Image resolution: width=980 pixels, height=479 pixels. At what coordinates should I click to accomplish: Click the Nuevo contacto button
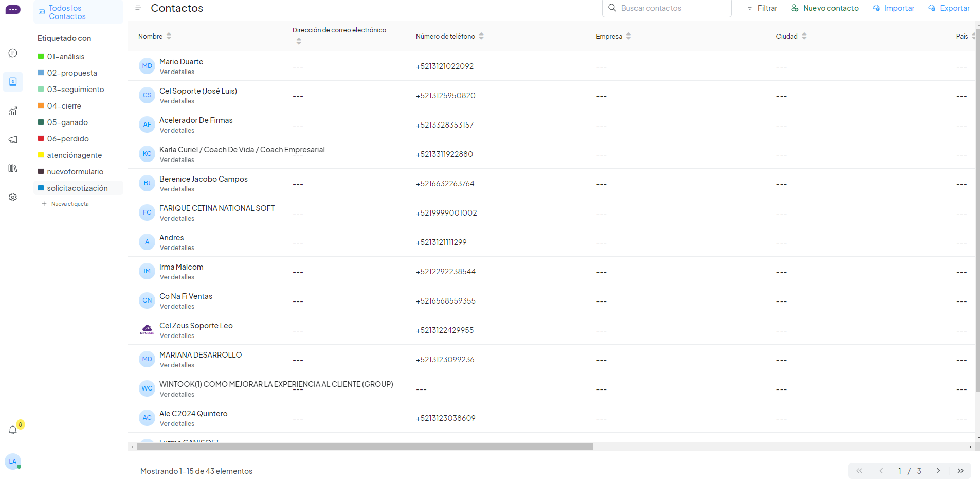(x=825, y=8)
